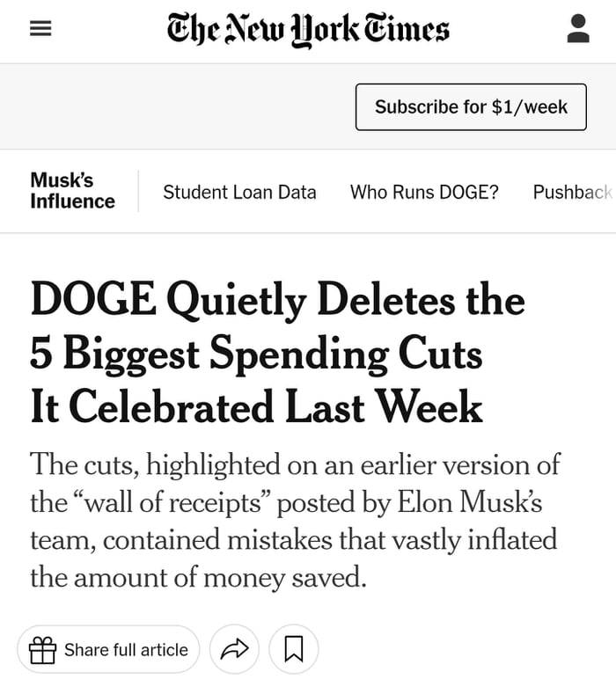Viewport: 616px width, 694px height.
Task: Open the partially visible Pushback topic
Action: 572,192
